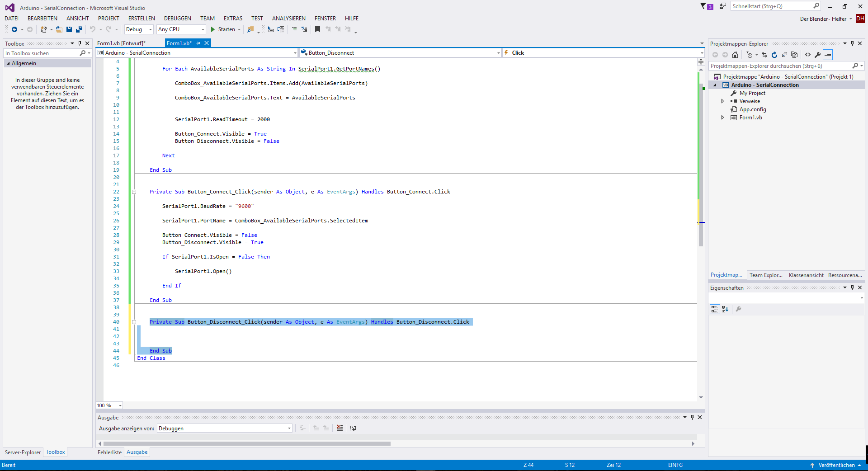This screenshot has width=868, height=471.
Task: Select the navigate backward arrow icon
Action: pyautogui.click(x=15, y=29)
